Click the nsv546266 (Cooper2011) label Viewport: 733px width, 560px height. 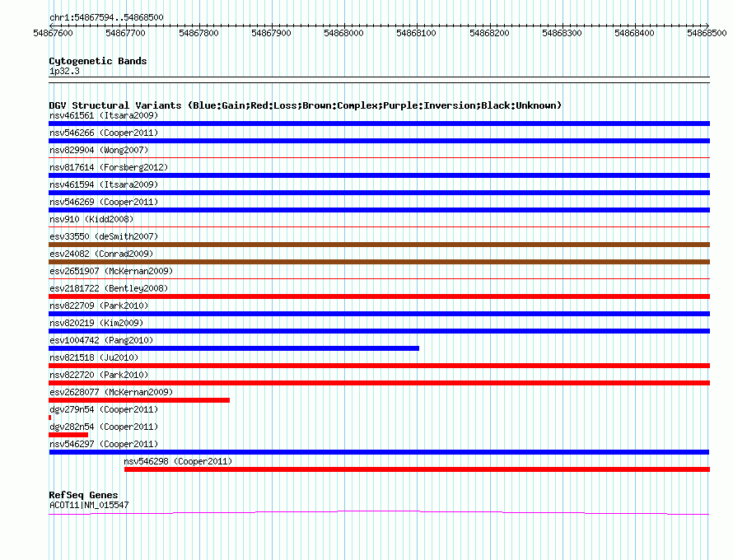click(104, 133)
